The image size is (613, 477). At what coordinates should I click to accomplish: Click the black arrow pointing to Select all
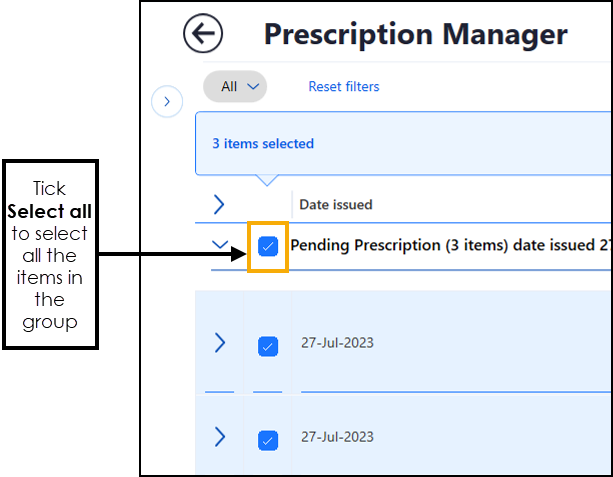click(170, 254)
